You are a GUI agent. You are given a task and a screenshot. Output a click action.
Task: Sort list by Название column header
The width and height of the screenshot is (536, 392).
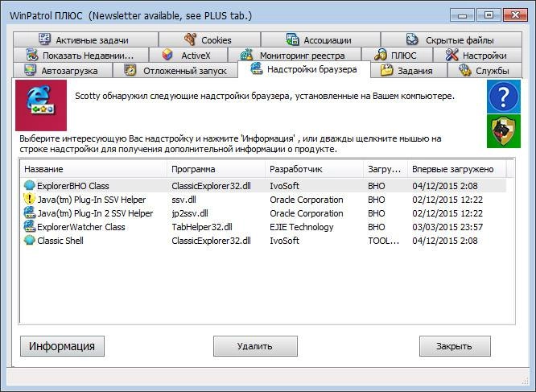coord(93,169)
